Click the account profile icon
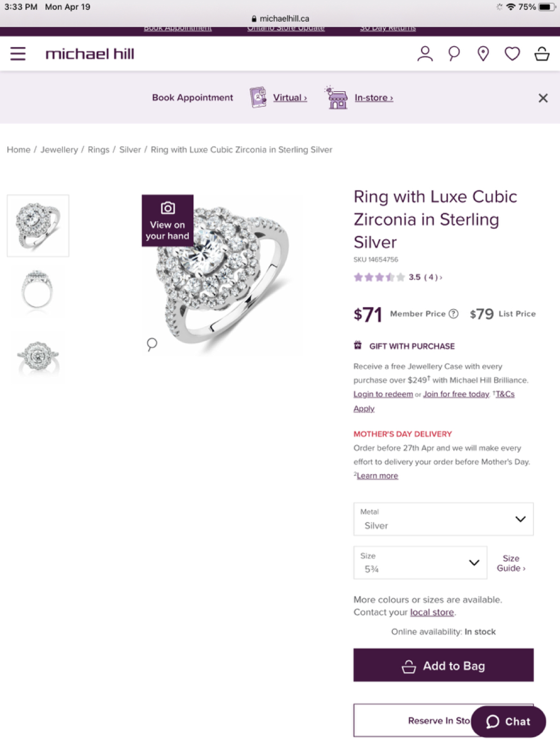The image size is (560, 747). 425,53
